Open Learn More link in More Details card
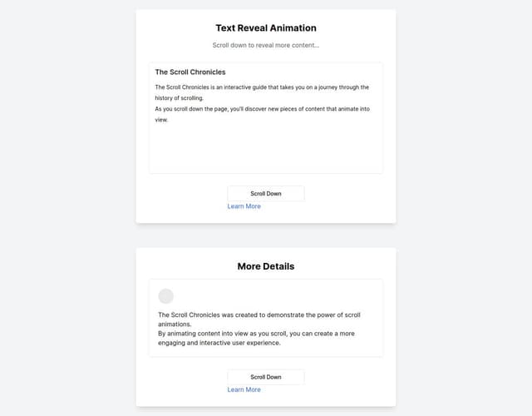 point(244,389)
